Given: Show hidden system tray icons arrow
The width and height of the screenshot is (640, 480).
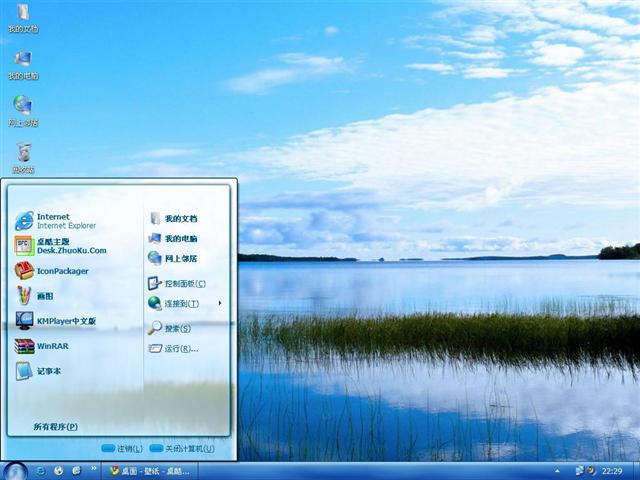Looking at the screenshot, I should point(557,471).
